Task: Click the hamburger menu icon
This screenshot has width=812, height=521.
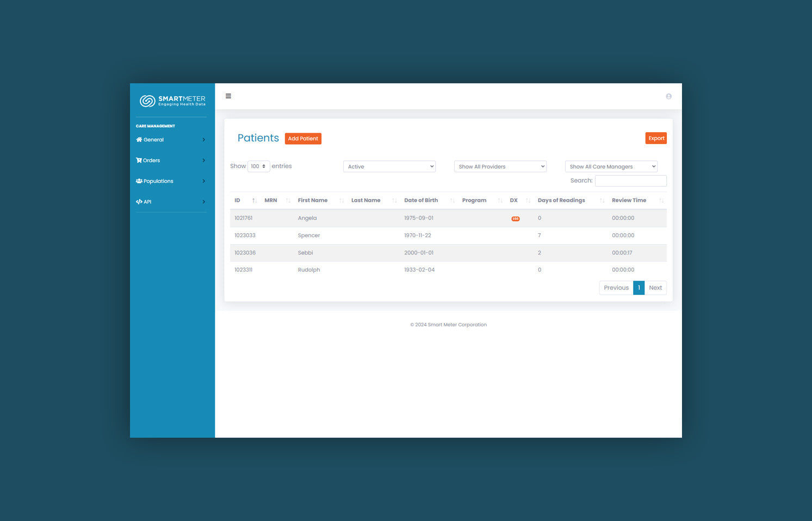Action: click(x=228, y=96)
